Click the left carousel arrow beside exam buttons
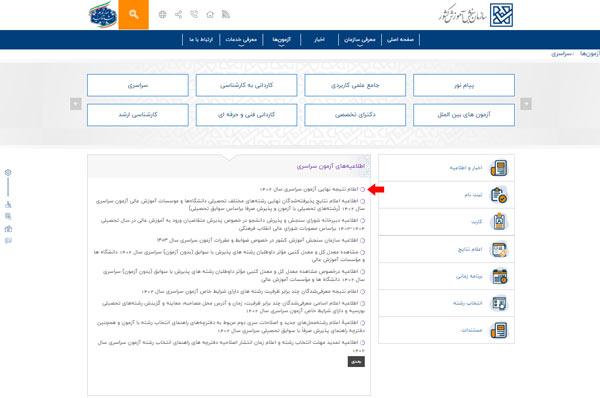 pyautogui.click(x=76, y=104)
